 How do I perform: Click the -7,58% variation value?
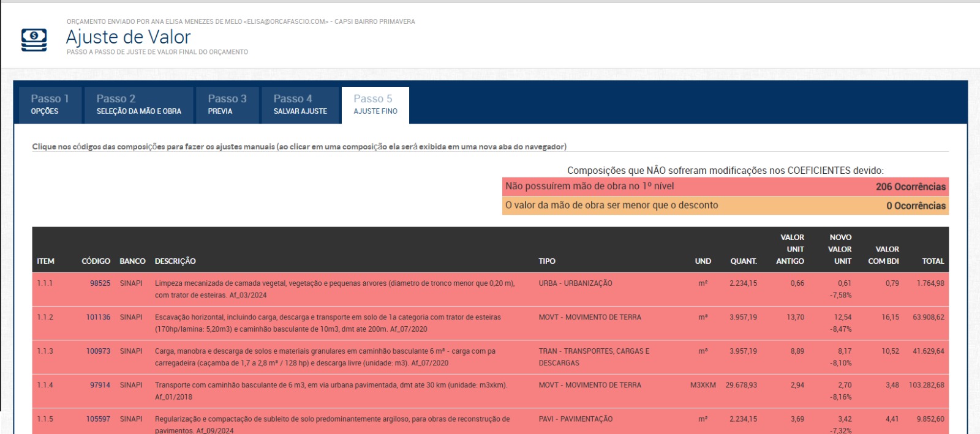pyautogui.click(x=841, y=295)
